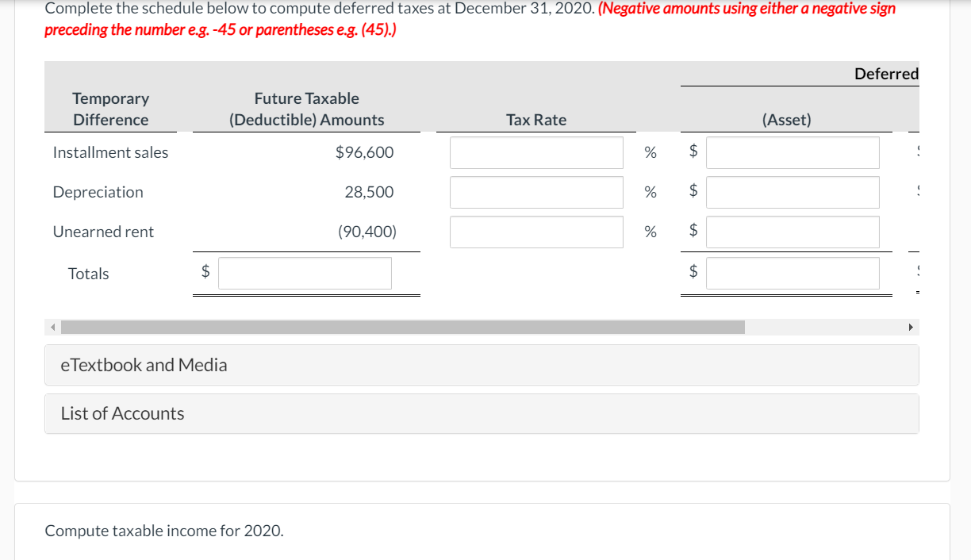This screenshot has width=971, height=560.
Task: Click the left scroll arrow of the table
Action: pyautogui.click(x=52, y=326)
